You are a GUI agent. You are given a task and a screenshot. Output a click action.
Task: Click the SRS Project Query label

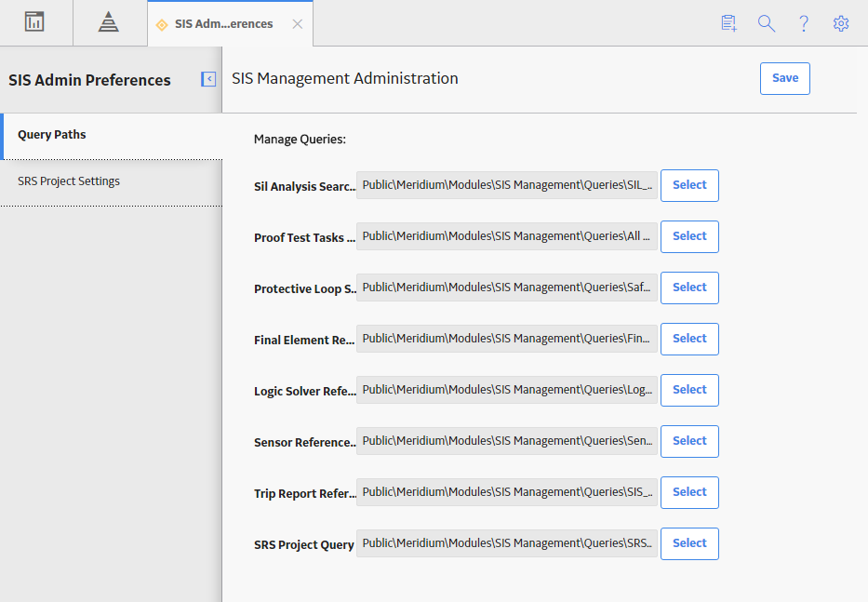tap(304, 545)
